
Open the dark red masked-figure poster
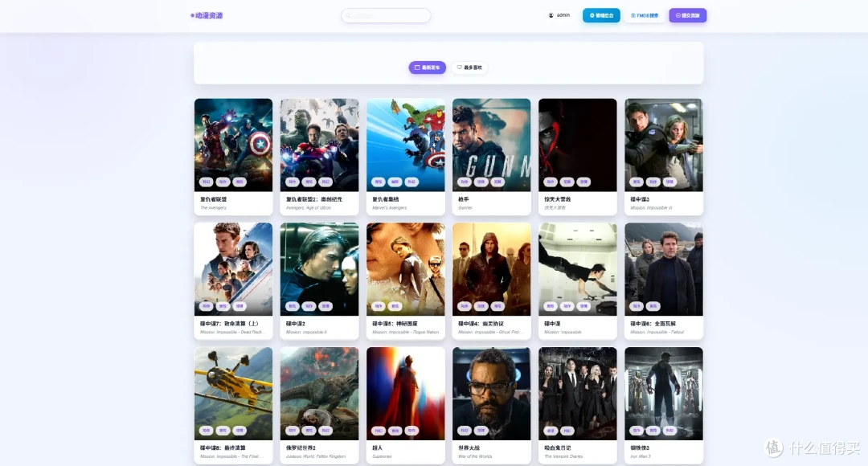(x=577, y=145)
